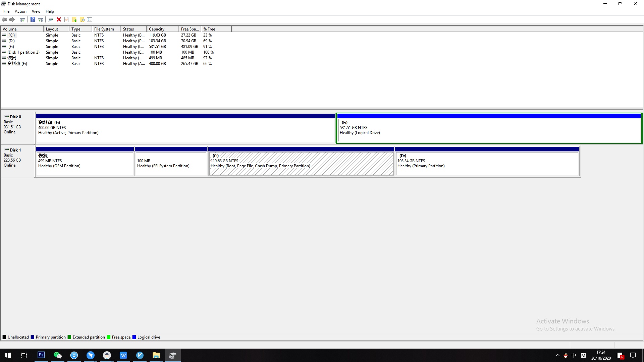Open Help via the blue question-mark icon
The height and width of the screenshot is (362, 644).
click(x=33, y=19)
